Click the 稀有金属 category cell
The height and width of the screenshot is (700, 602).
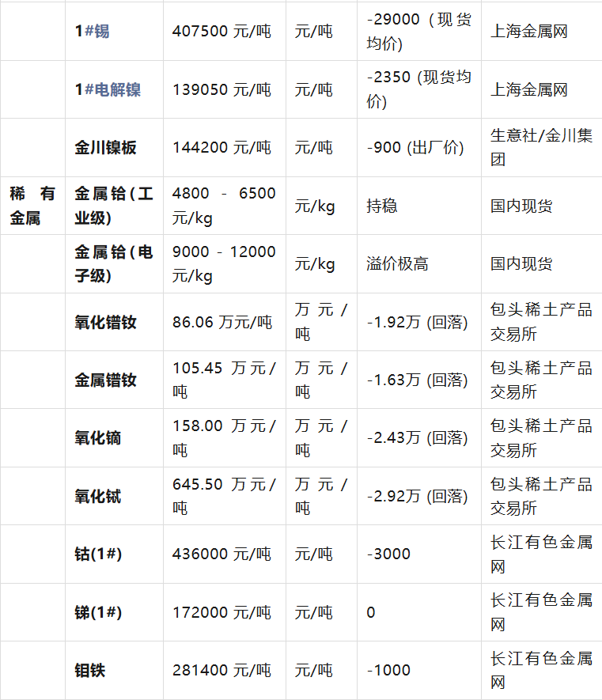click(32, 206)
